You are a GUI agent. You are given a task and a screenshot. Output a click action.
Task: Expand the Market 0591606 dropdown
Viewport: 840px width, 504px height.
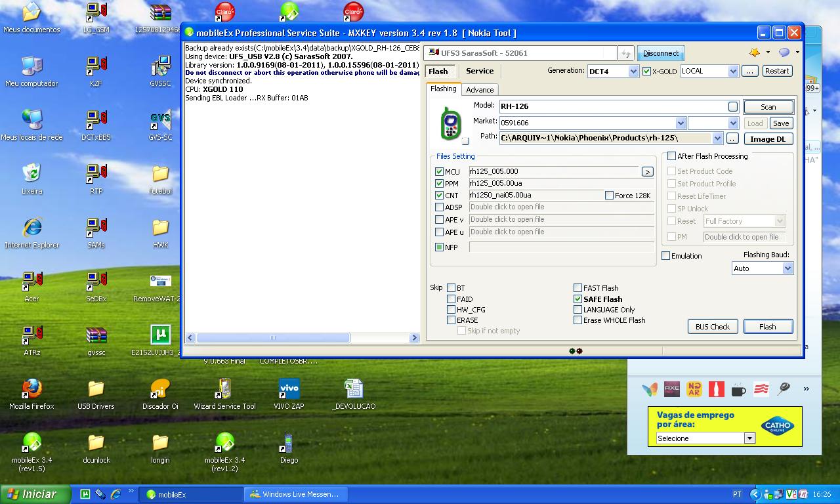tap(681, 123)
